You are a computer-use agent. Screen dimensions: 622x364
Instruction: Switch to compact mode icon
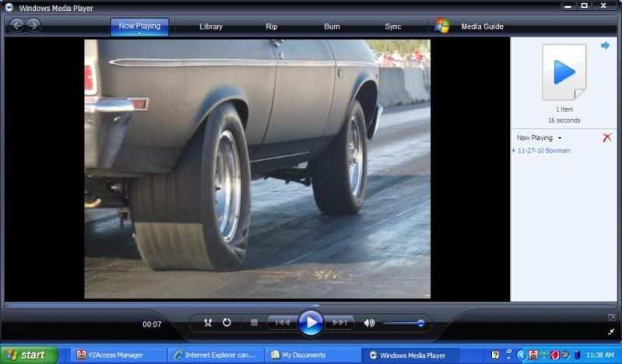(611, 331)
